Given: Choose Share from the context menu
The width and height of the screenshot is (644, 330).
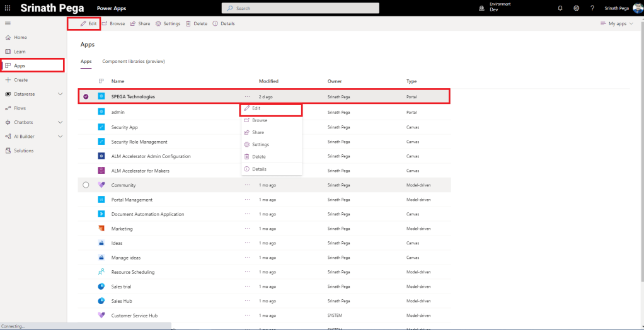Looking at the screenshot, I should (258, 132).
